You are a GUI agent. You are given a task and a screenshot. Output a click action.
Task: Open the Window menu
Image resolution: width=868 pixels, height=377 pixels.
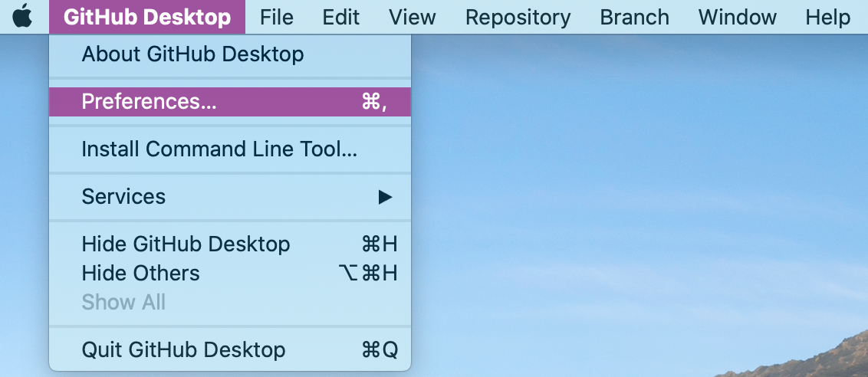point(737,17)
